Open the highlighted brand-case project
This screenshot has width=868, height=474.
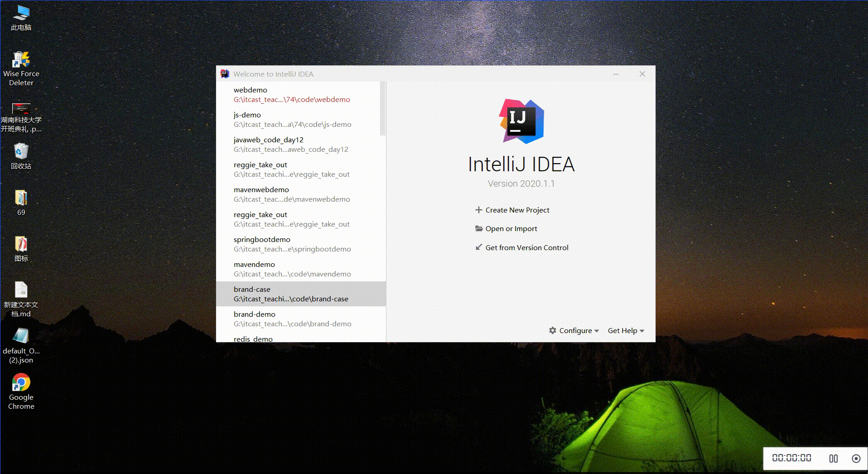(x=301, y=294)
